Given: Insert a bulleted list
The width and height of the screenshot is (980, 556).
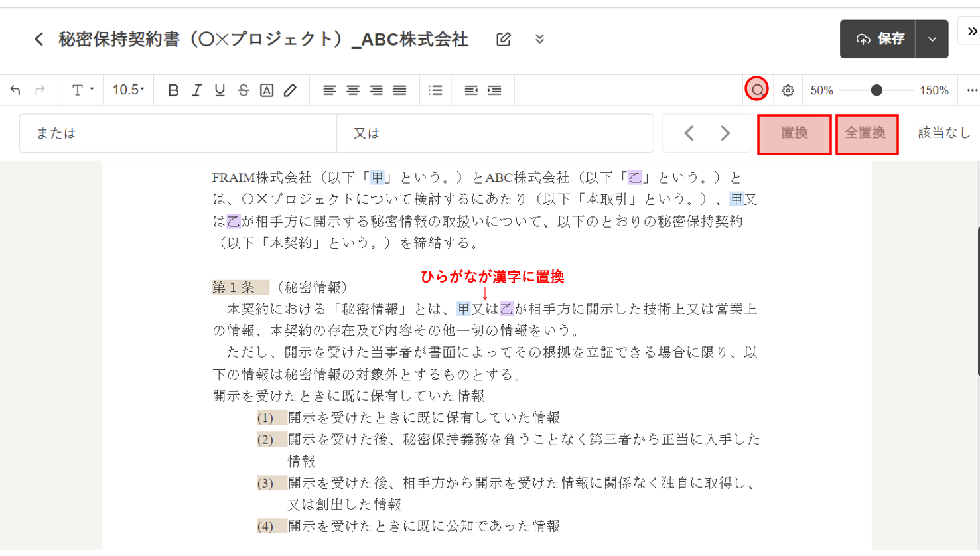Looking at the screenshot, I should (x=435, y=90).
